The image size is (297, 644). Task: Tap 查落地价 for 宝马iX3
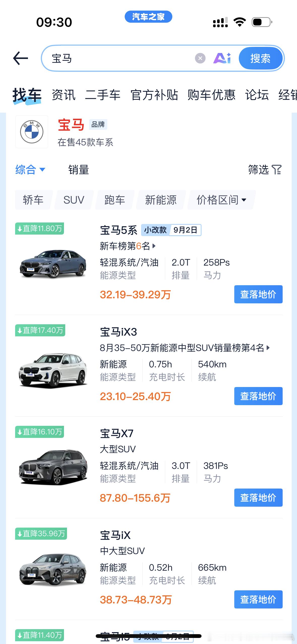pos(258,396)
